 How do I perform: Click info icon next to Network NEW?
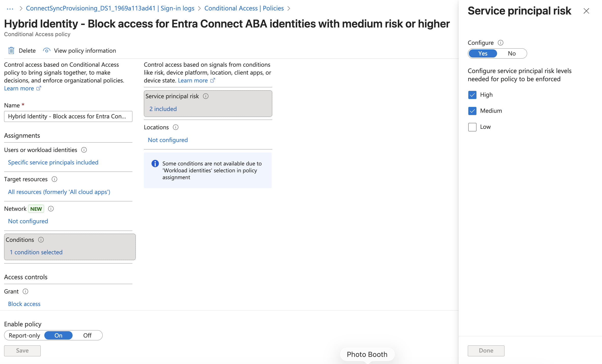51,209
